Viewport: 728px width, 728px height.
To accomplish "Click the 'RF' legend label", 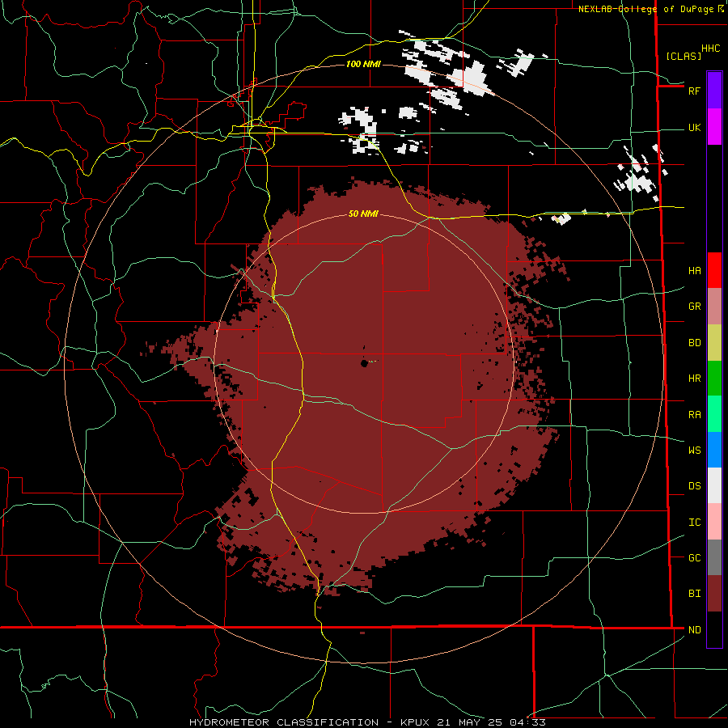I will (694, 91).
